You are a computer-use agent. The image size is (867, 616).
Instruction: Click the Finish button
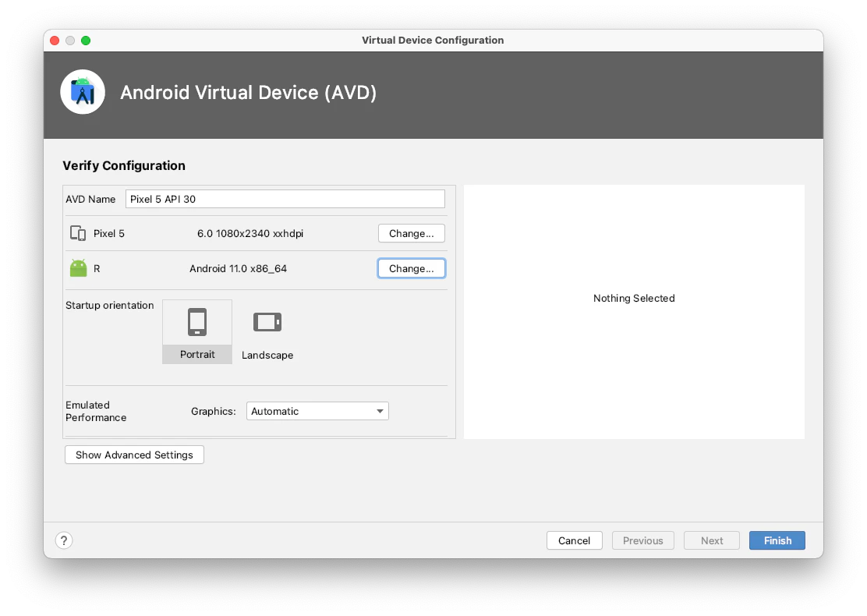click(x=777, y=540)
